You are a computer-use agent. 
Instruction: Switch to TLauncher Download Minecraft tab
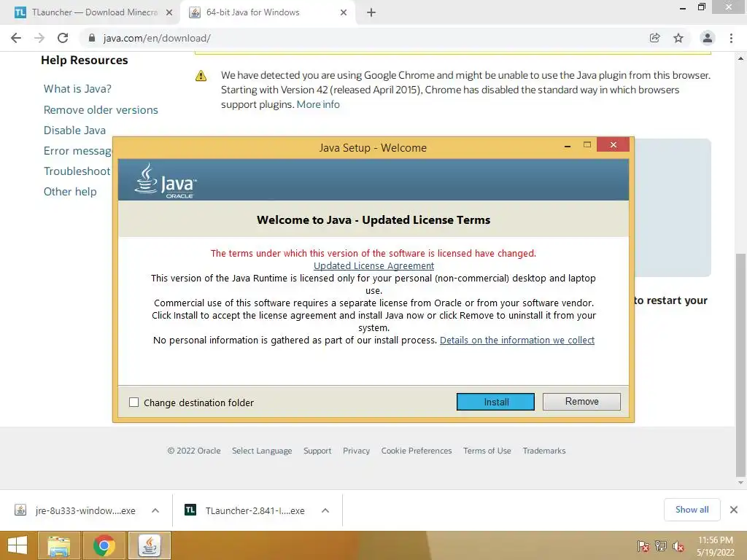(x=94, y=12)
